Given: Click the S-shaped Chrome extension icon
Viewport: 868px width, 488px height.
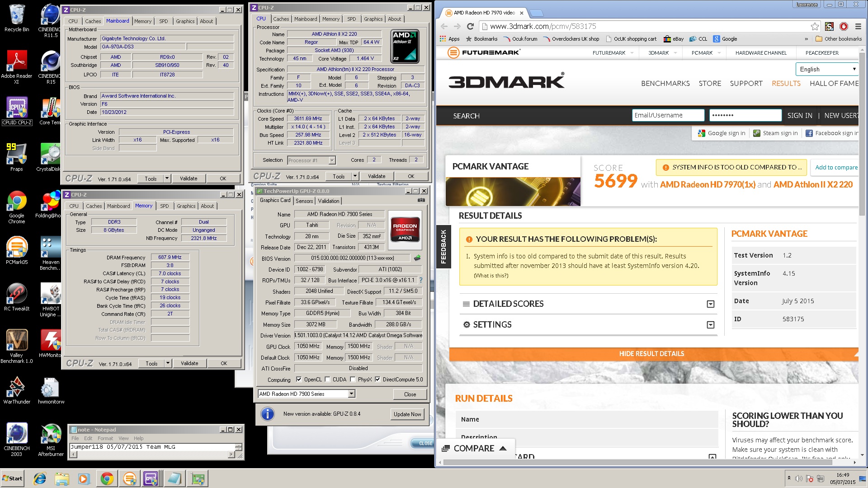Looking at the screenshot, I should (x=829, y=26).
